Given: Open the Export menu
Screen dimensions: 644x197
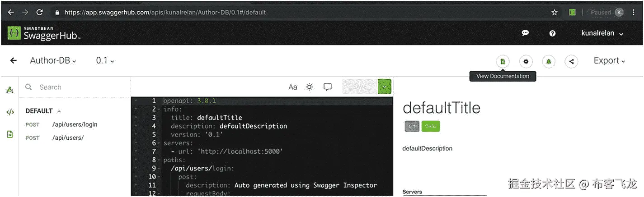Looking at the screenshot, I should point(609,61).
